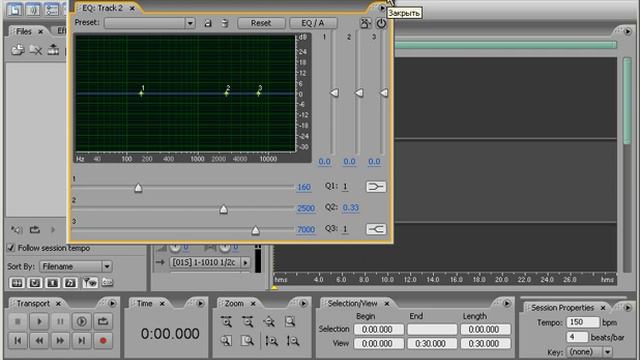Toggle loop play in Files panel

[35, 230]
